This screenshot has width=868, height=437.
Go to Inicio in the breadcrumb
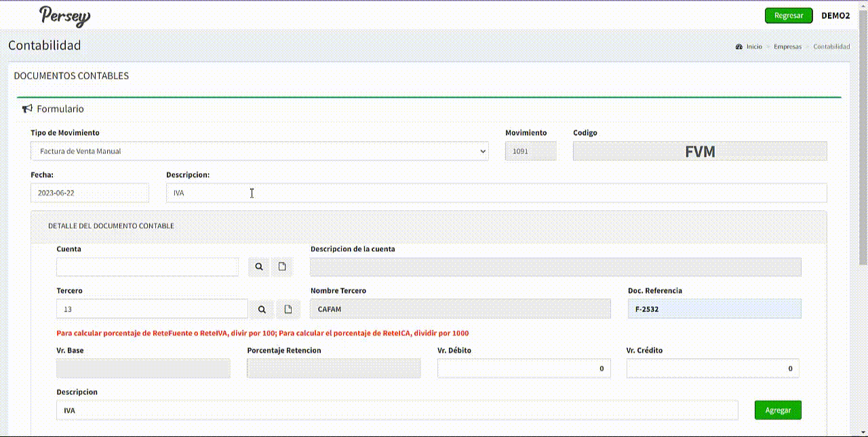(754, 47)
